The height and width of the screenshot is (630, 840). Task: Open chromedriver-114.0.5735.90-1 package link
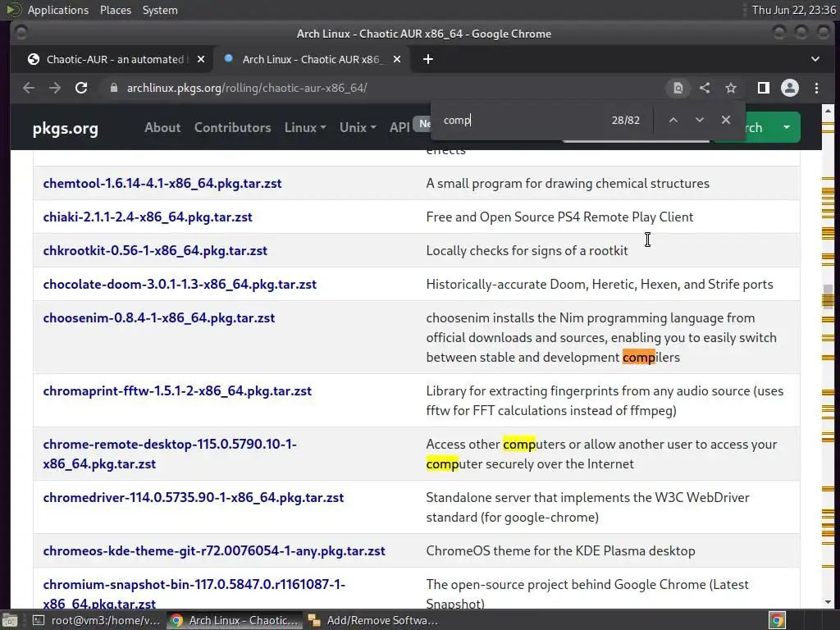point(194,498)
